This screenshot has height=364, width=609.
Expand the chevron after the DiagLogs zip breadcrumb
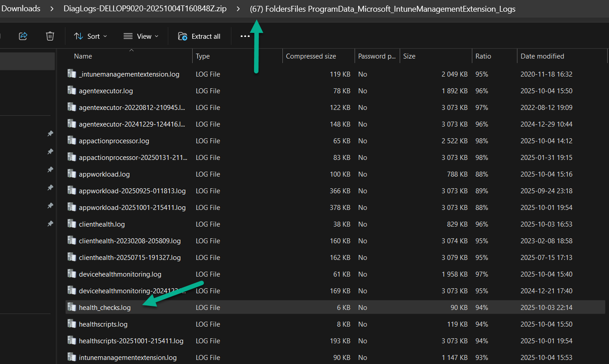tap(238, 9)
